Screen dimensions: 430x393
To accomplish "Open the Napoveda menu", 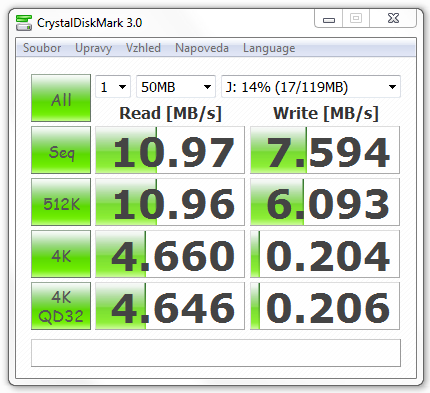I will [202, 48].
